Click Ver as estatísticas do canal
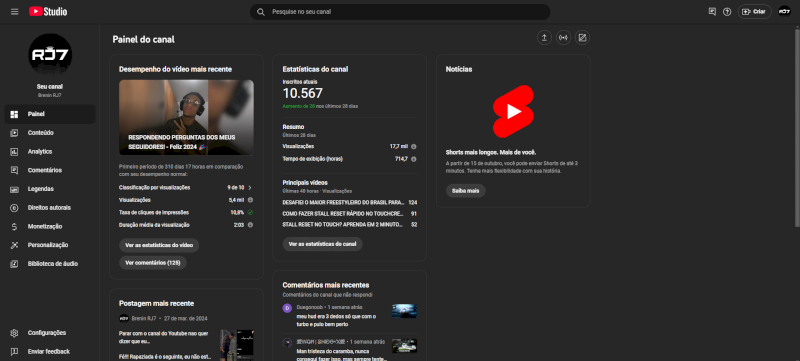This screenshot has width=800, height=361. [x=322, y=244]
